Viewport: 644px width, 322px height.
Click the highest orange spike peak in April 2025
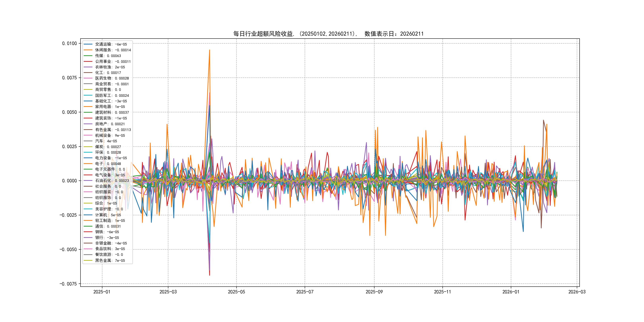pyautogui.click(x=209, y=50)
